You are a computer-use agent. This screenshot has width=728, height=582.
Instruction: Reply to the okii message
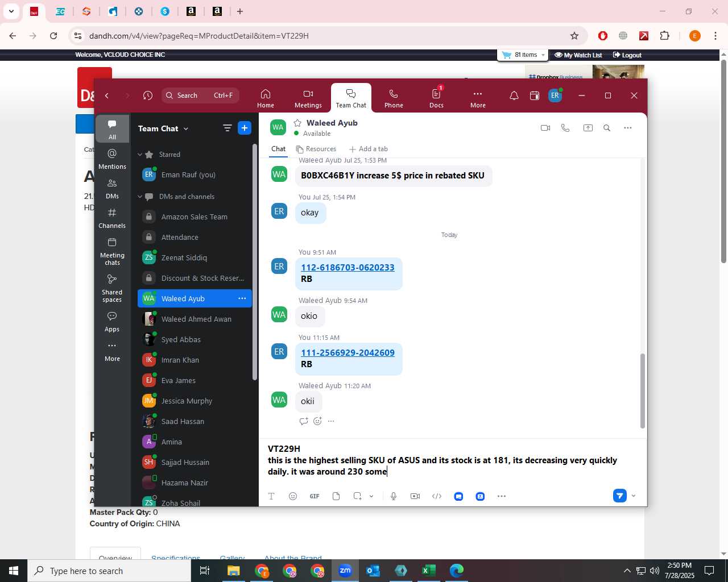304,421
